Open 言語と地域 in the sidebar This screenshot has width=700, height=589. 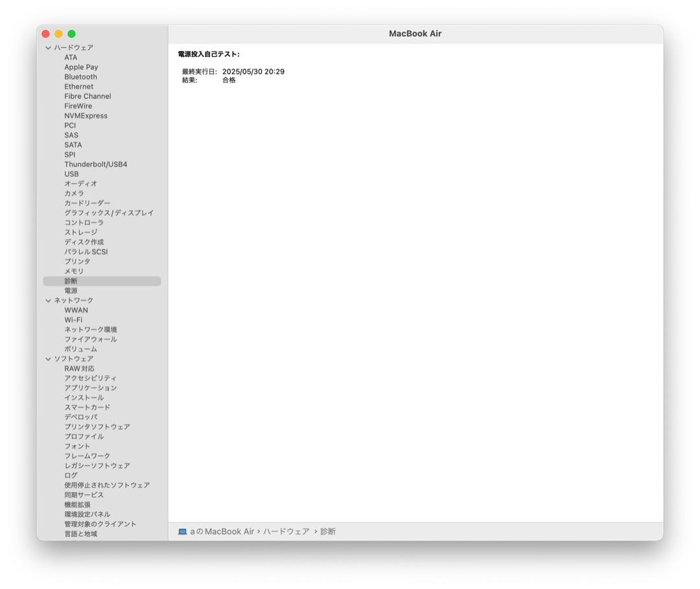pyautogui.click(x=81, y=534)
